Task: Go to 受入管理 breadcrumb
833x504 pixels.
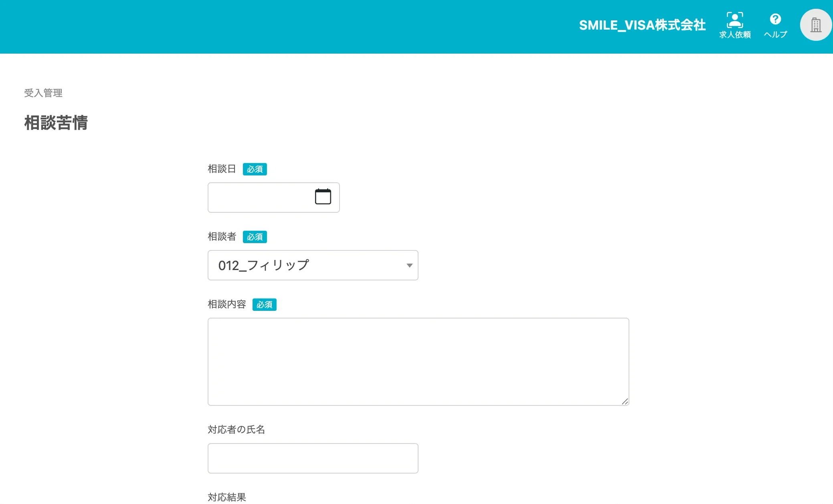Action: coord(43,93)
